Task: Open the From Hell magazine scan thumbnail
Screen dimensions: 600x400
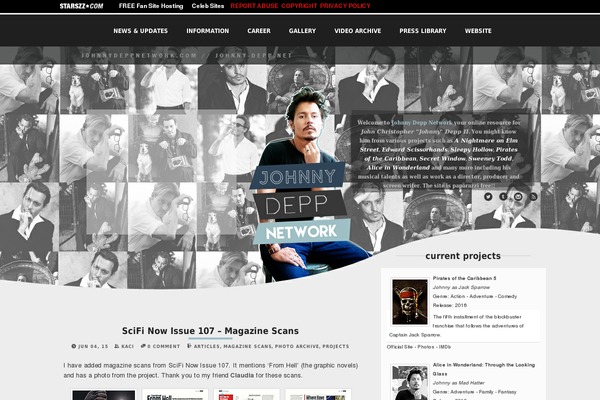Action: point(175,395)
